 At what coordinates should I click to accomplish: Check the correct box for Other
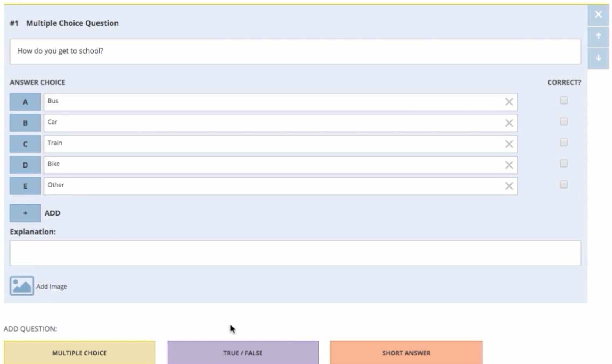point(564,184)
